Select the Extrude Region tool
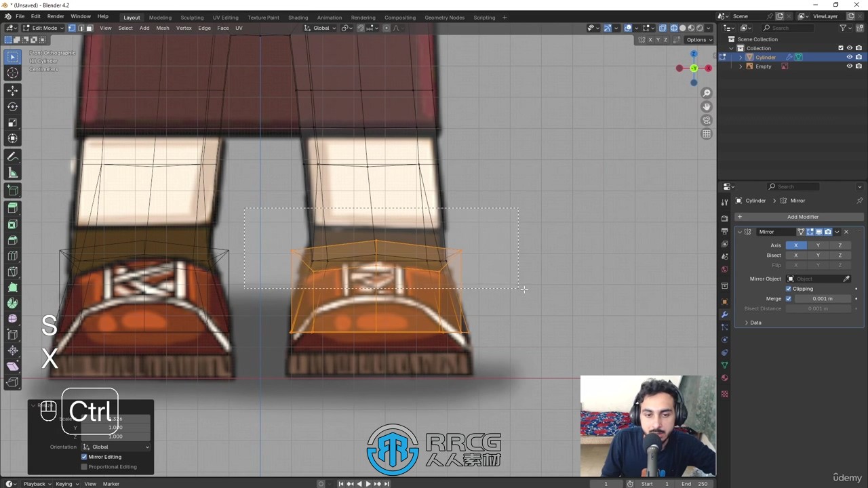This screenshot has width=868, height=488. (12, 208)
